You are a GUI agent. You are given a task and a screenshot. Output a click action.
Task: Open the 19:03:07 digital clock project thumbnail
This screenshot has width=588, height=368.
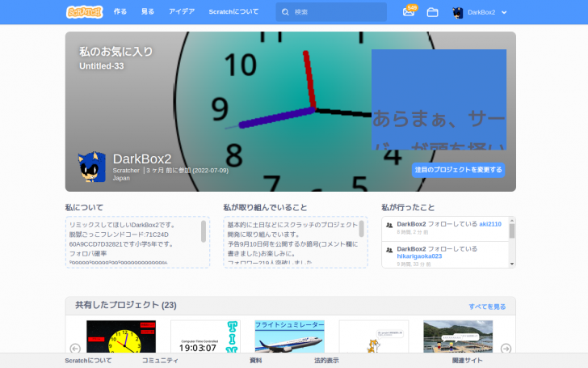pyautogui.click(x=205, y=336)
